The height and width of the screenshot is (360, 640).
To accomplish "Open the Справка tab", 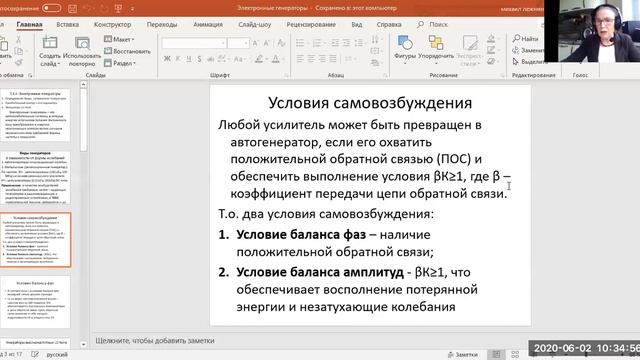I will click(x=389, y=24).
